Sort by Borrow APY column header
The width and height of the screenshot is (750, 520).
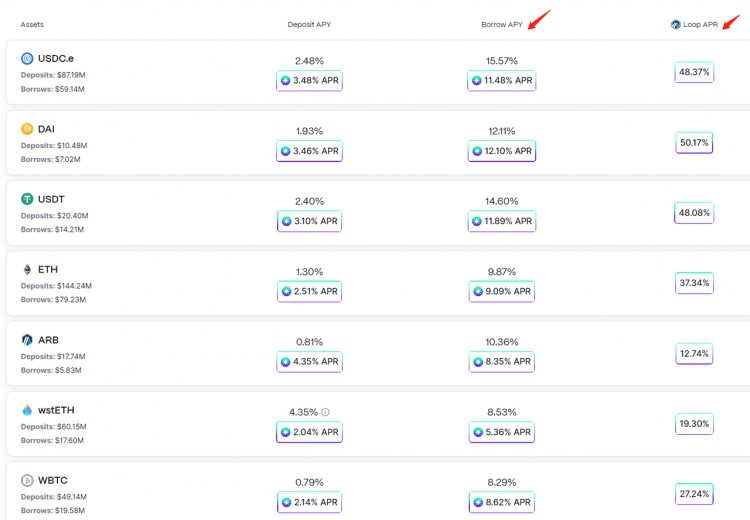click(x=501, y=24)
